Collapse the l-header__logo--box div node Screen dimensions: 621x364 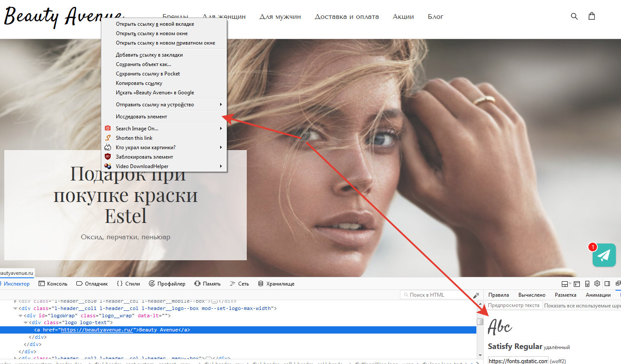coord(15,308)
